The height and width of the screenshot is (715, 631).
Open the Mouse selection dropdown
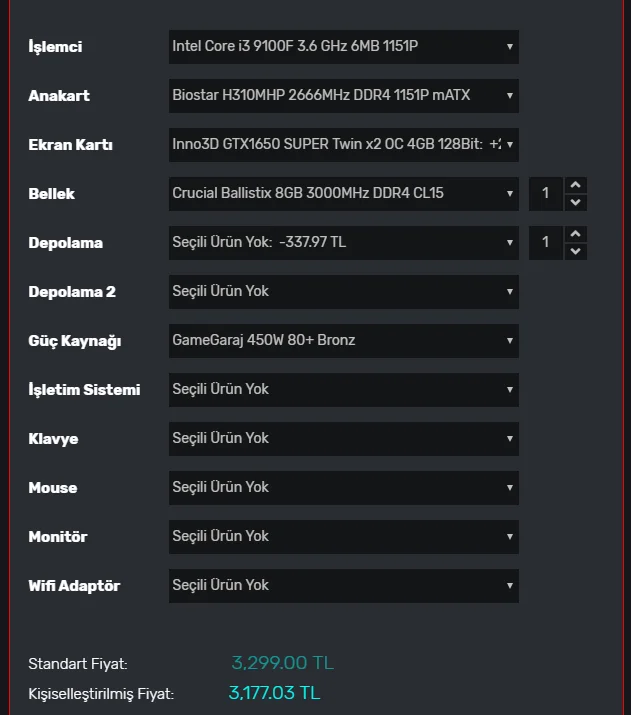click(343, 487)
